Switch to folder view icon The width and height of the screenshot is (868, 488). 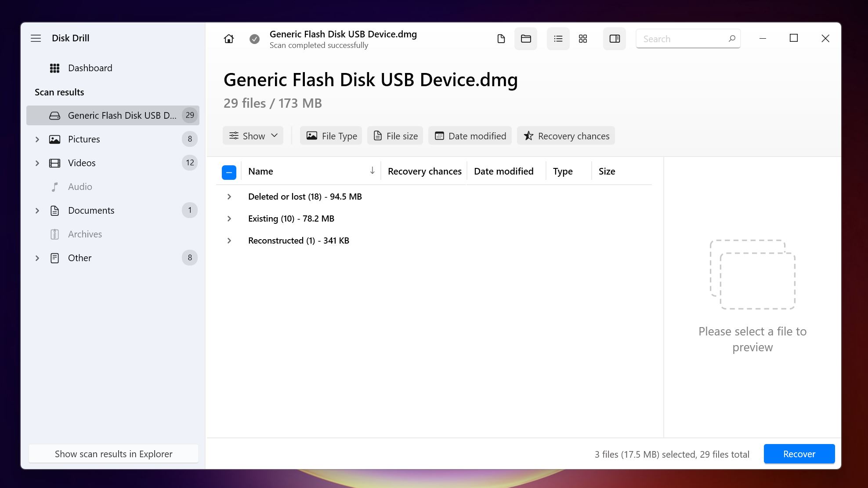click(x=526, y=39)
